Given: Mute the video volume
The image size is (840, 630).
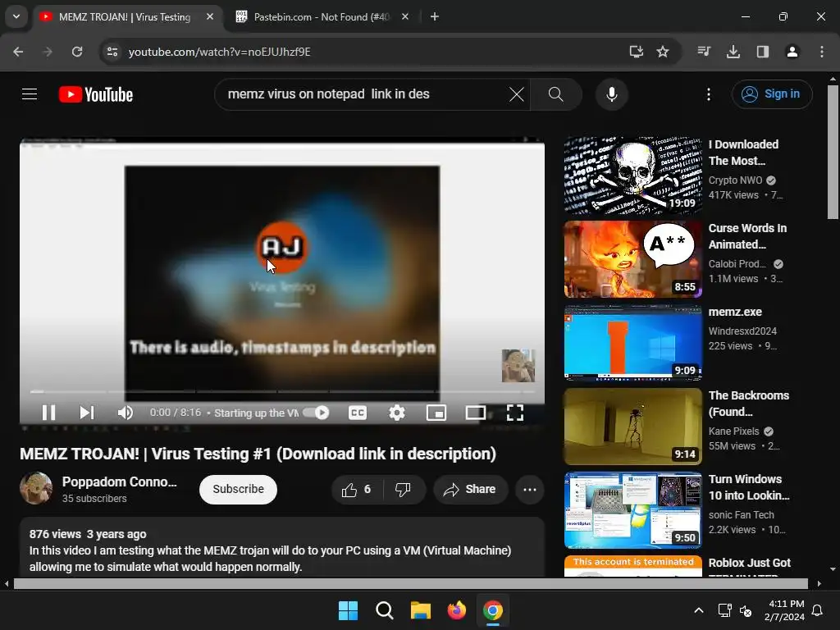Looking at the screenshot, I should coord(126,413).
